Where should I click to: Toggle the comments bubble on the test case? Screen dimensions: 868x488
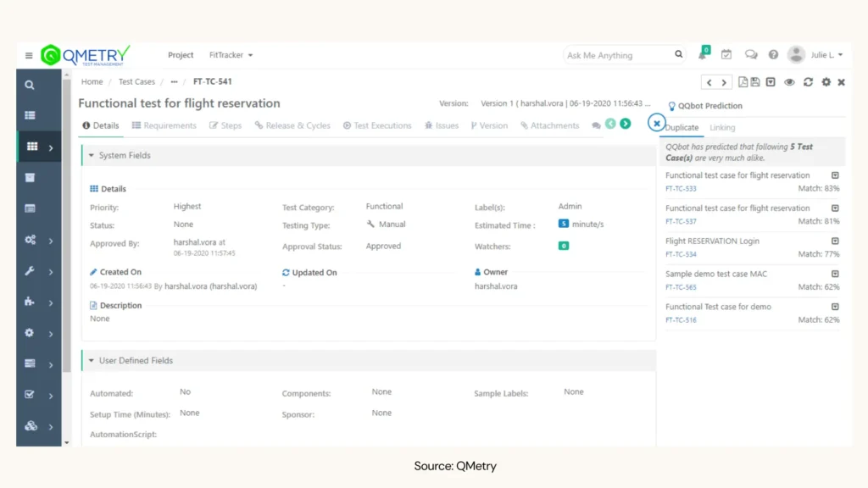(x=597, y=124)
